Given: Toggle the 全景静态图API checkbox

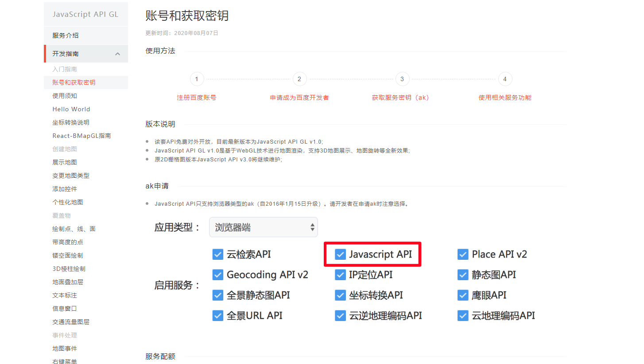Looking at the screenshot, I should coord(217,295).
